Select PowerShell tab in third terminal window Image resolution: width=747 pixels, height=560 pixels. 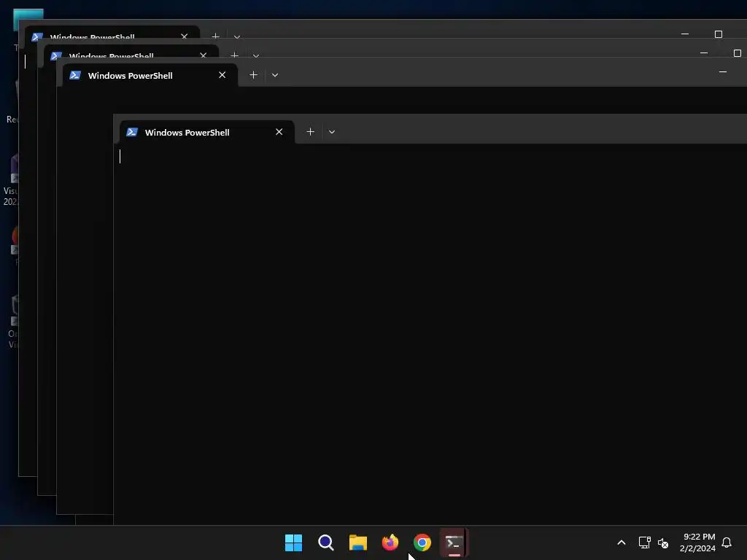[x=131, y=53]
